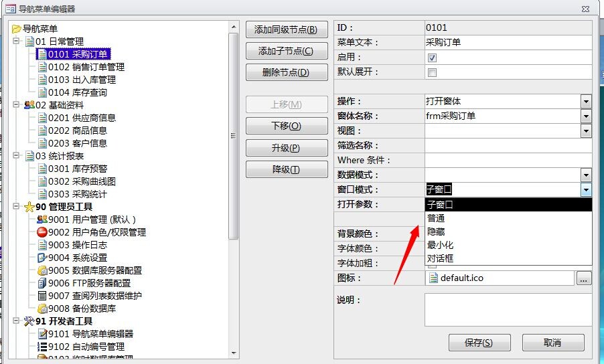The image size is (604, 364).
Task: Click the 用户管理 node users icon
Action: (42, 219)
